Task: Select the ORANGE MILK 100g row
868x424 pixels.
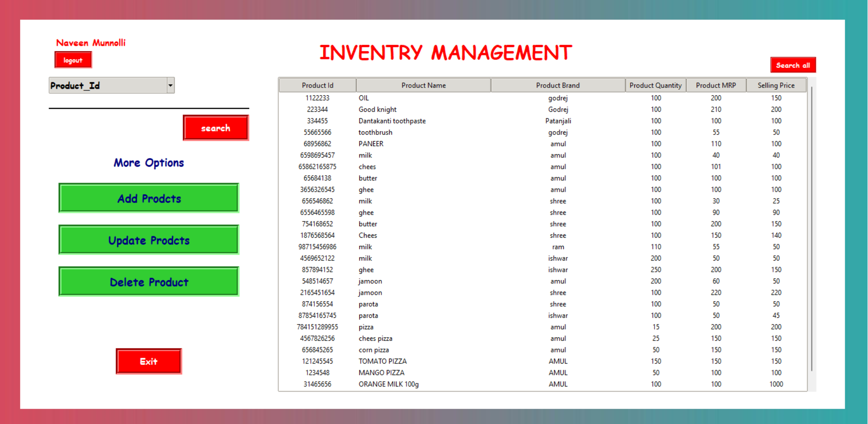Action: (x=543, y=384)
